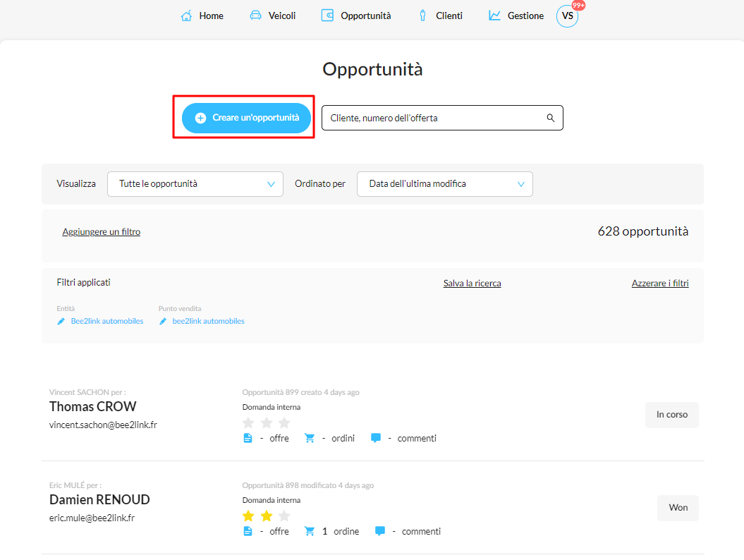Screen dimensions: 744x560
Task: Click orders cart icon for Damien RENOUD
Action: point(310,531)
